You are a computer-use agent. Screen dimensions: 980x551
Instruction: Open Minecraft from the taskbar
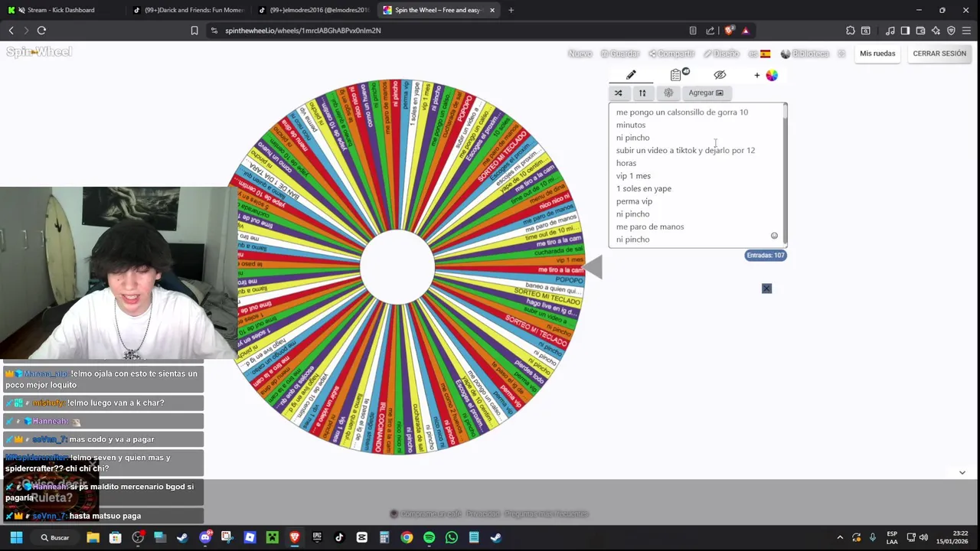[x=272, y=537]
